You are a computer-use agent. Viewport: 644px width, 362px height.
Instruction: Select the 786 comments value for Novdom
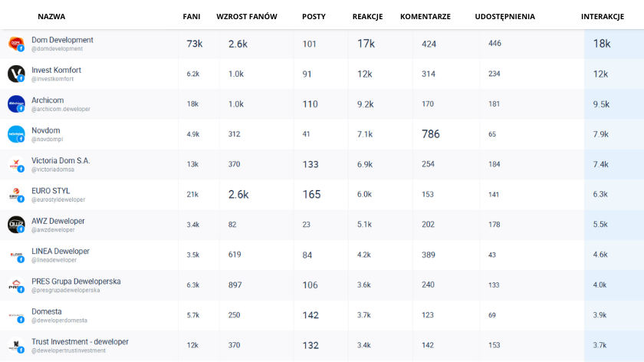point(430,134)
